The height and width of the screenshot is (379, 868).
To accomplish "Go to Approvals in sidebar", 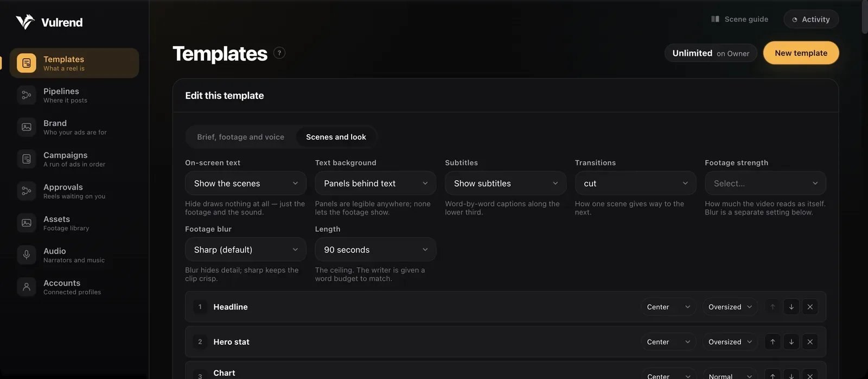I will tap(74, 191).
